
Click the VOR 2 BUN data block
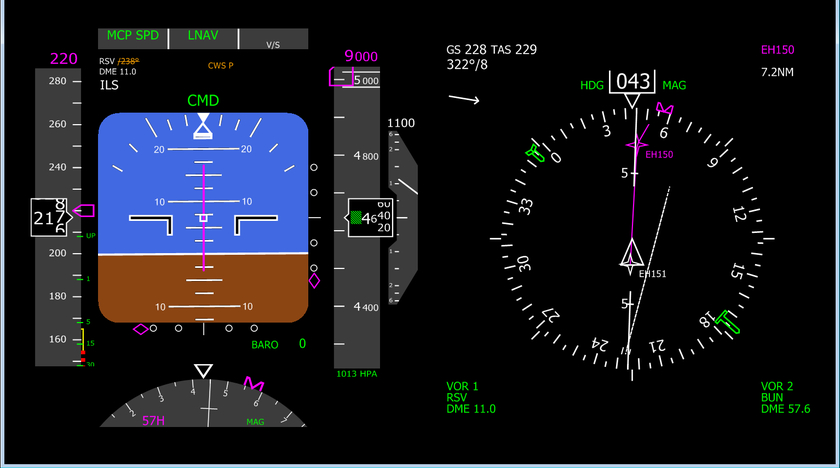pyautogui.click(x=785, y=397)
